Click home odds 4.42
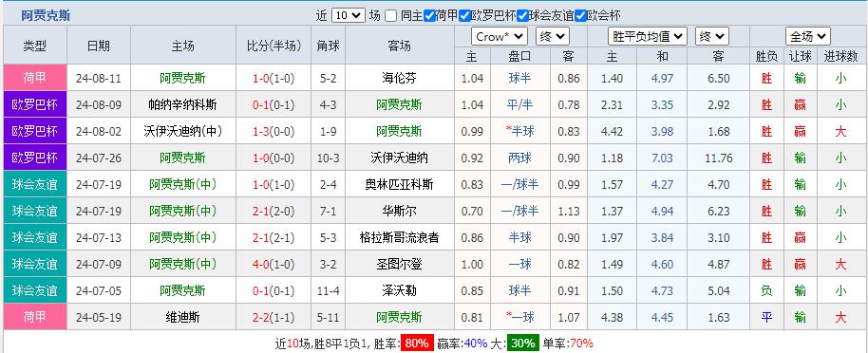 pyautogui.click(x=612, y=131)
